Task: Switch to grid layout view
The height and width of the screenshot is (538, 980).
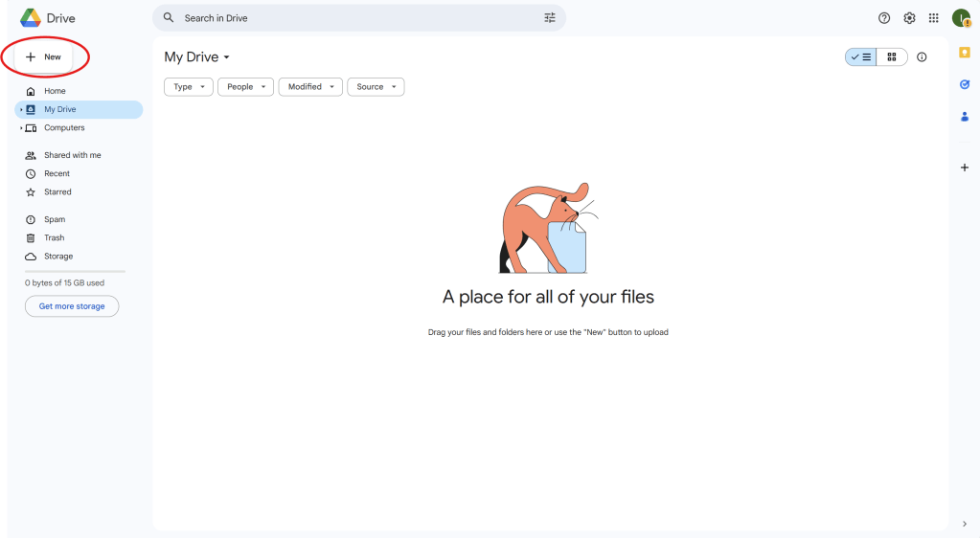Action: tap(892, 57)
